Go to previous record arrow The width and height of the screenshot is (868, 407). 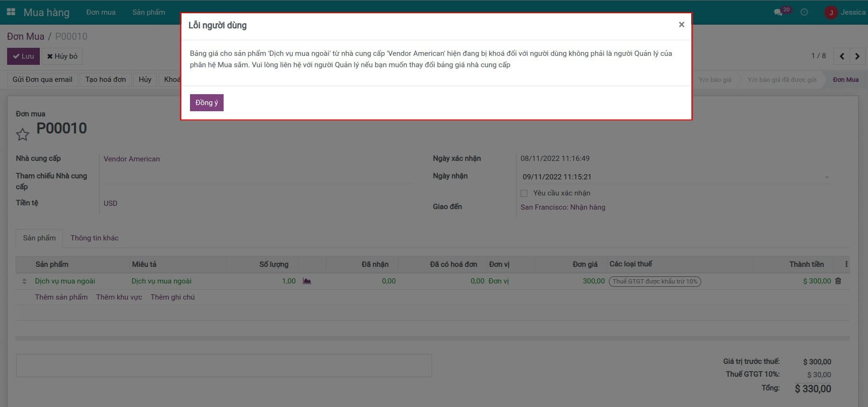point(842,56)
